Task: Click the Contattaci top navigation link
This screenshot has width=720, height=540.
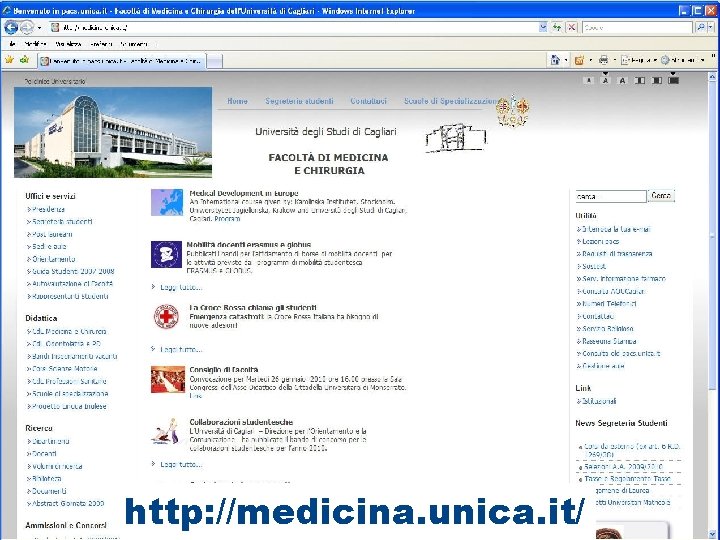Action: 368,101
